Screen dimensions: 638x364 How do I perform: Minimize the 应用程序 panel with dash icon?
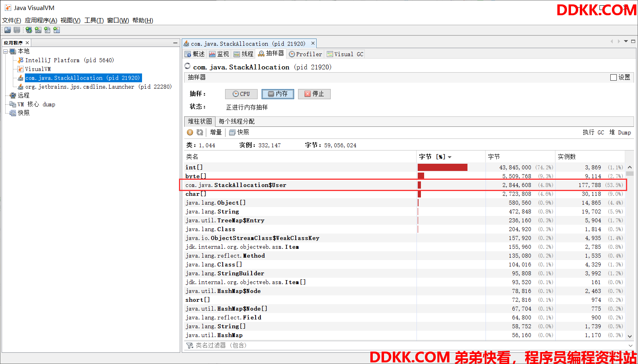coord(175,43)
